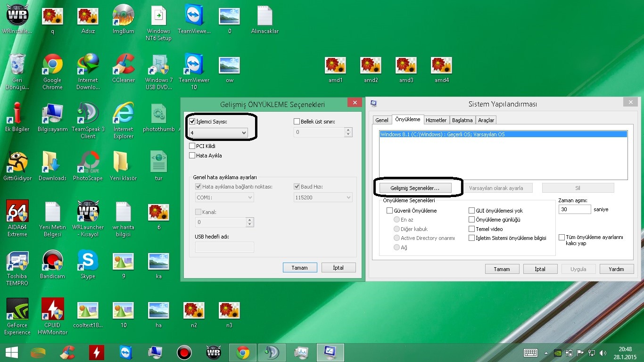Tick the Önyükleme günlüğü checkbox
644x362 pixels.
(471, 220)
